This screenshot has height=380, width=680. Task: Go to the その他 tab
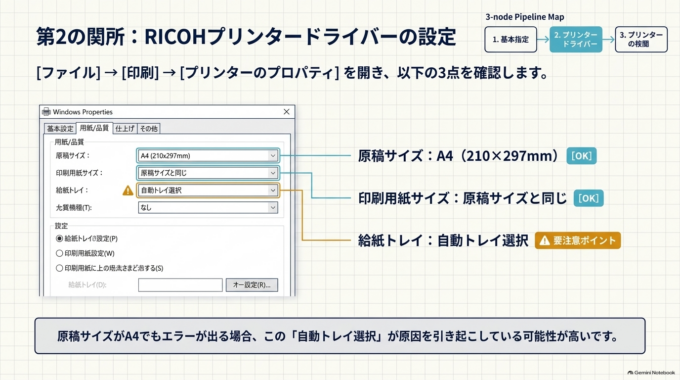tap(149, 129)
